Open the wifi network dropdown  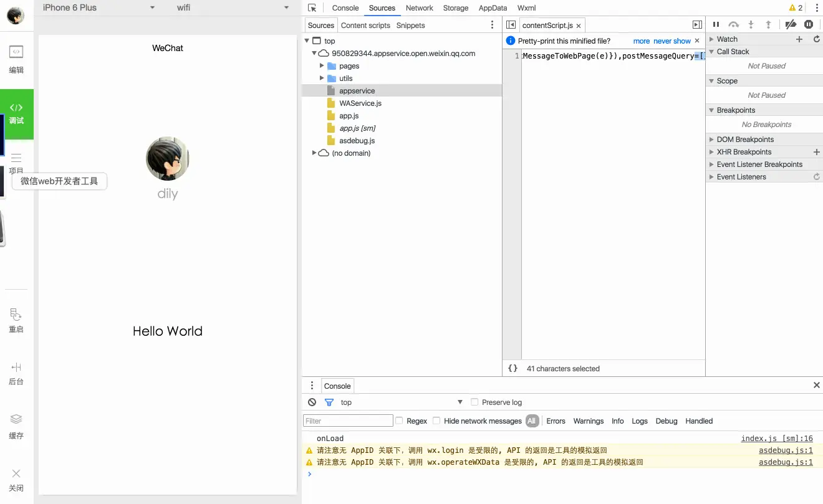[233, 7]
